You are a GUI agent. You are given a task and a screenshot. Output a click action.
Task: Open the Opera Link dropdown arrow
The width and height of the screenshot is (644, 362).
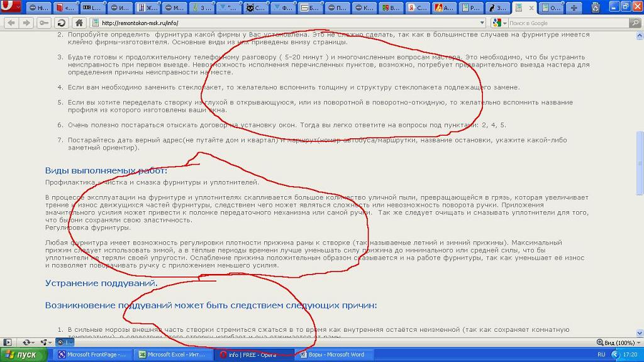(33, 343)
